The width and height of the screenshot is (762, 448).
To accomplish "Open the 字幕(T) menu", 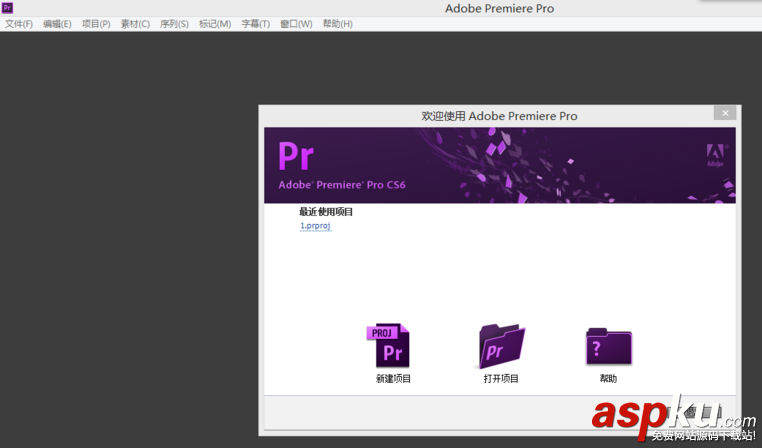I will (256, 24).
